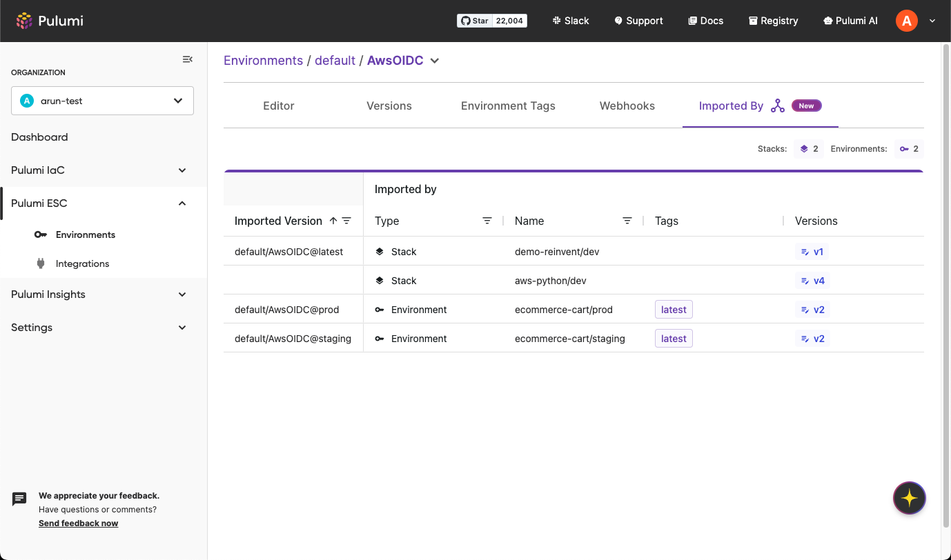
Task: Switch to the Webhooks tab
Action: [x=627, y=106]
